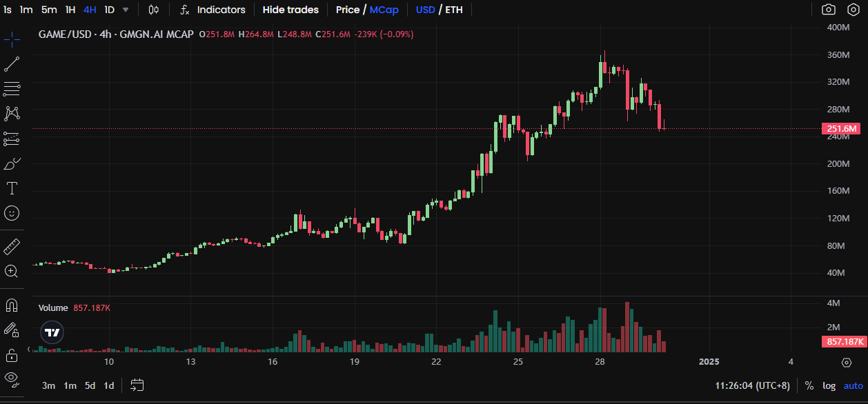Open the text annotation tool
This screenshot has width=868, height=404.
[12, 188]
